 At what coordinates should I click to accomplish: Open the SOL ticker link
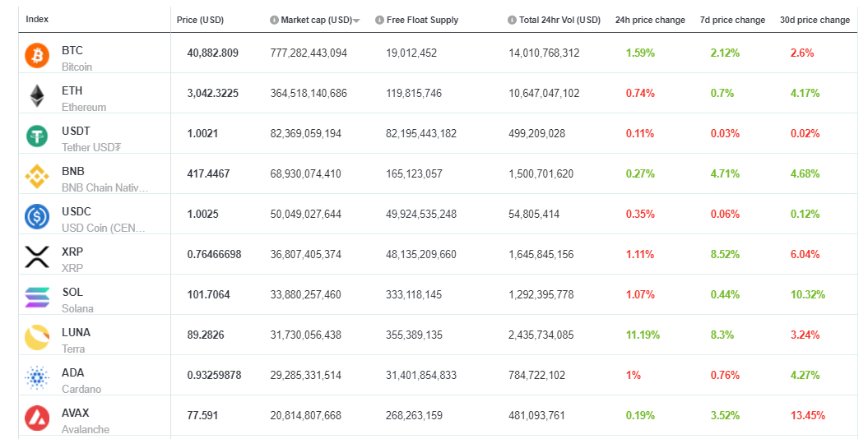[x=72, y=293]
